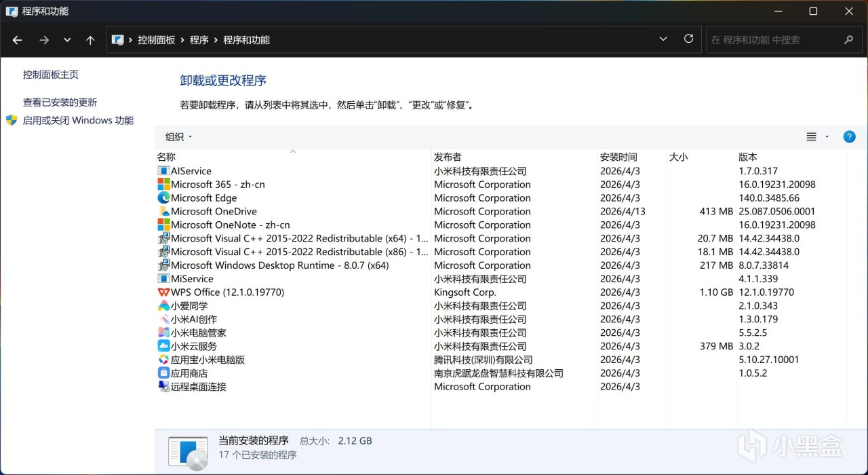Expand the arrow after 控制面板 in the address bar
This screenshot has height=475, width=868.
182,40
